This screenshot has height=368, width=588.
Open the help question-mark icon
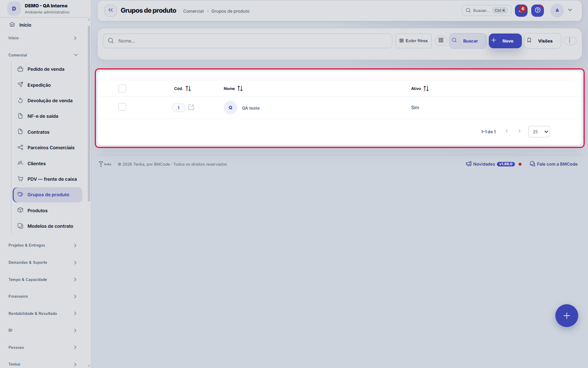538,10
